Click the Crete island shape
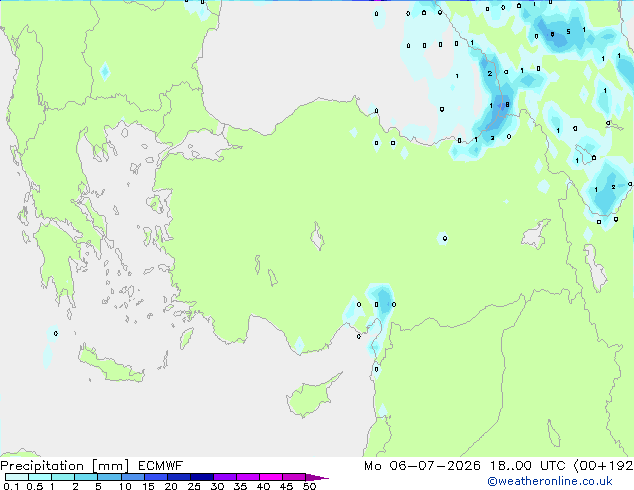The height and width of the screenshot is (490, 634). 111,366
